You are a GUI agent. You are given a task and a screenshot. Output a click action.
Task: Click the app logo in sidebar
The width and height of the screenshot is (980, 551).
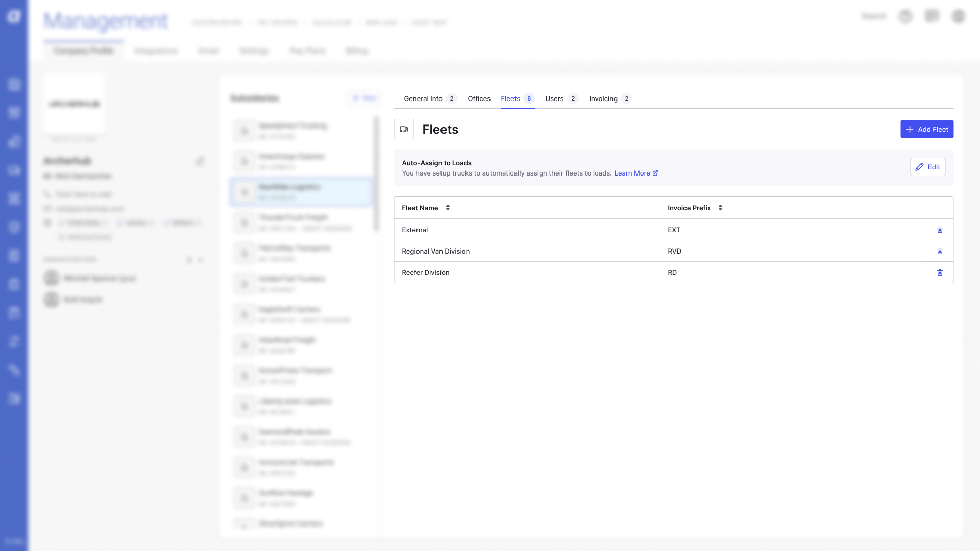[x=14, y=16]
